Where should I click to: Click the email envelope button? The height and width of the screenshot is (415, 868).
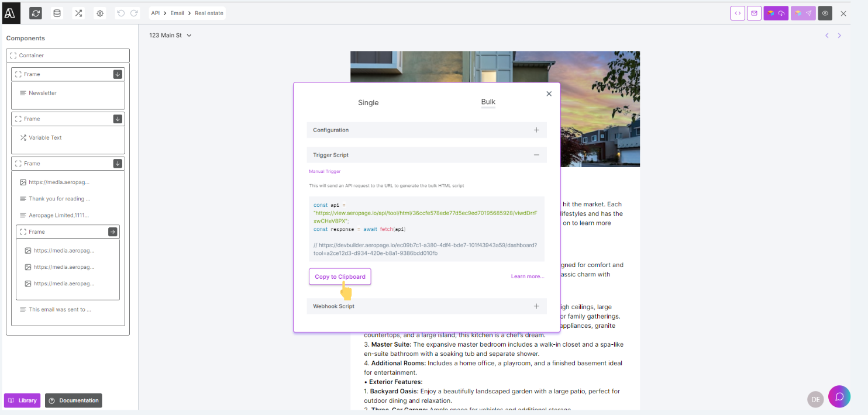pyautogui.click(x=755, y=13)
